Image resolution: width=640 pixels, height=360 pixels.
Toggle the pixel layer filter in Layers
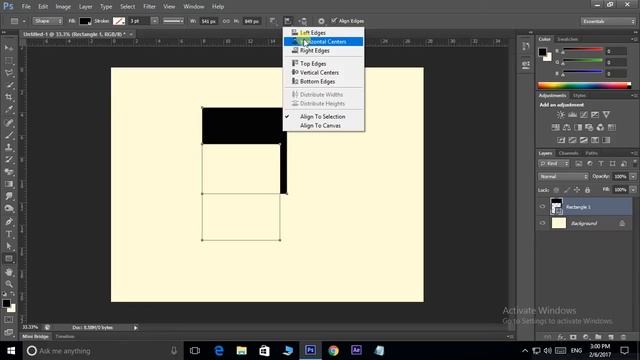point(579,164)
